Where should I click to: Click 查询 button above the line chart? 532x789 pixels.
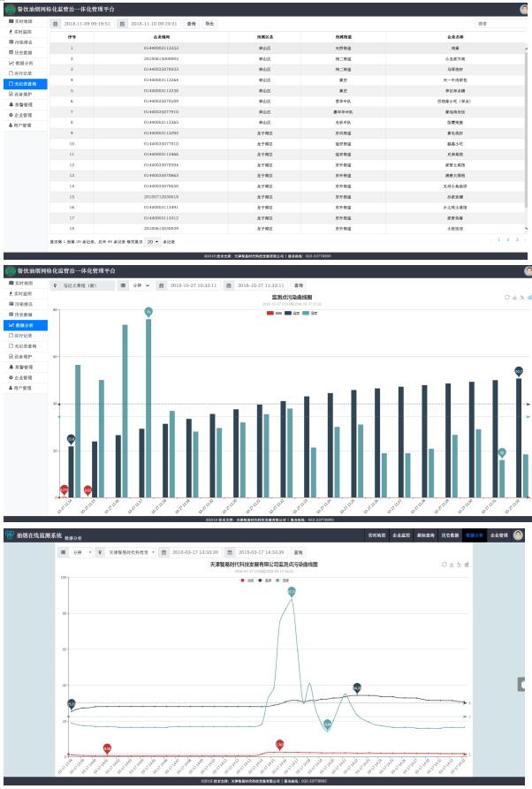point(298,551)
